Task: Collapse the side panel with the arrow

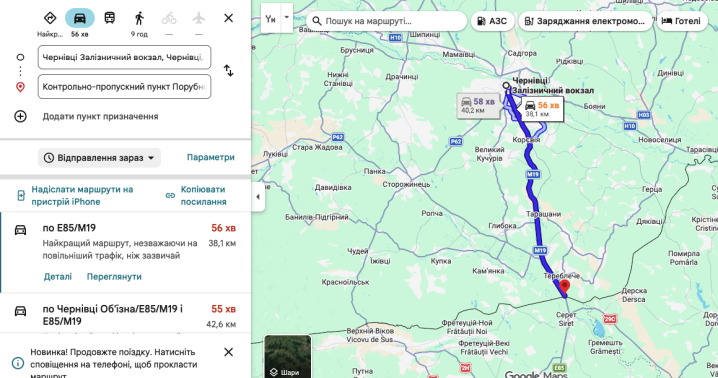Action: pos(258,197)
